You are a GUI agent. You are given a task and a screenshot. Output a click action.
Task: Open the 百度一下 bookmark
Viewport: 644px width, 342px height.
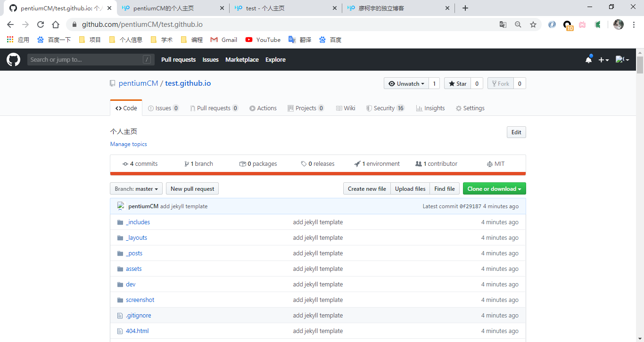pyautogui.click(x=54, y=40)
